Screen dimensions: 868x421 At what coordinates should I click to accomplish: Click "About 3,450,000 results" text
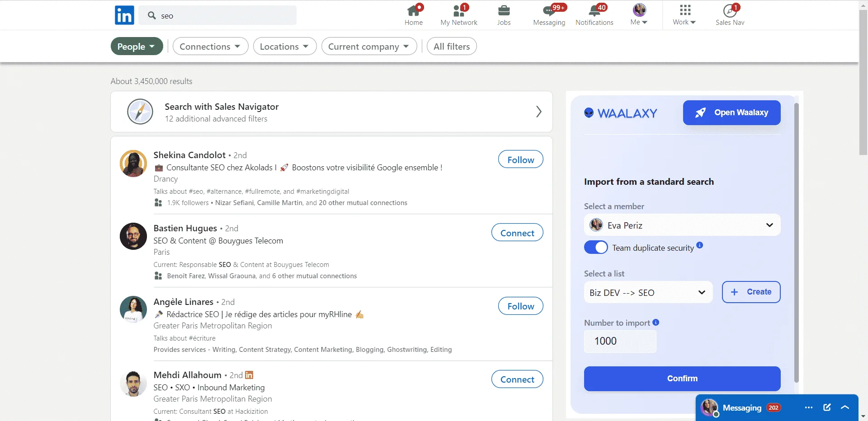[x=151, y=81]
